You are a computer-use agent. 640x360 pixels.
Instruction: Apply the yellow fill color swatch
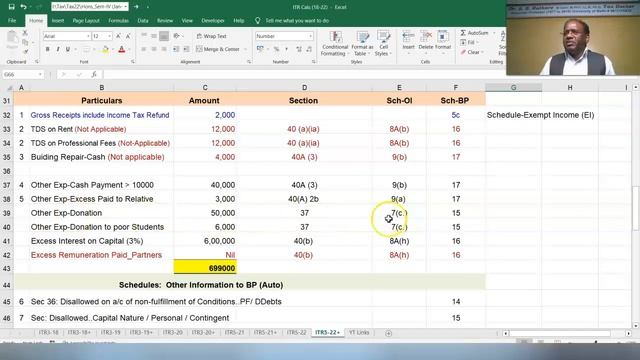coord(105,49)
